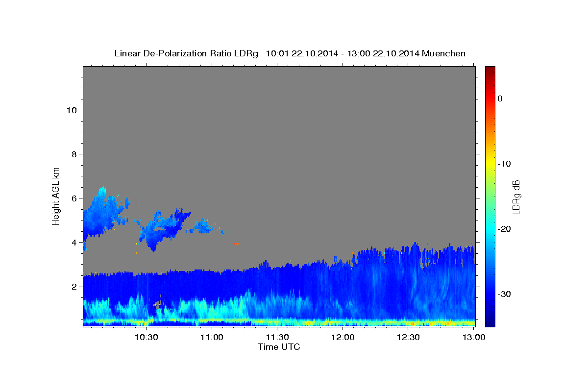Click the 'LDRg dB' colorbar label
The image size is (588, 392).
coord(515,197)
